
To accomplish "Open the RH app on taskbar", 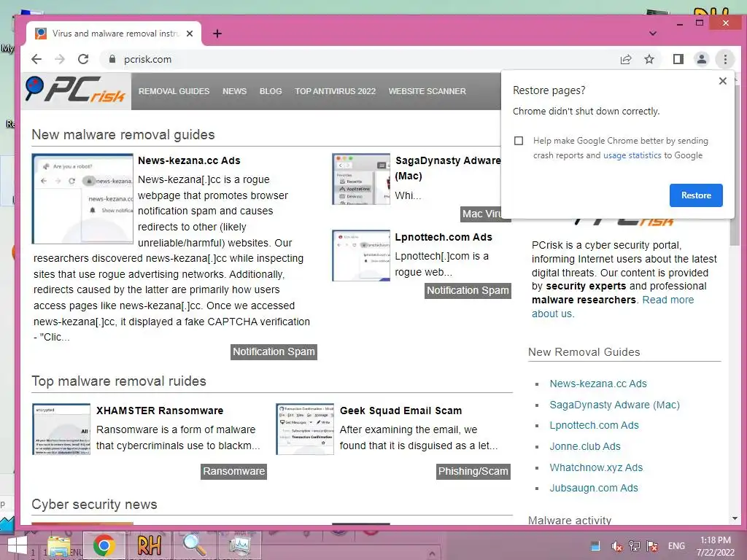I will pos(149,545).
